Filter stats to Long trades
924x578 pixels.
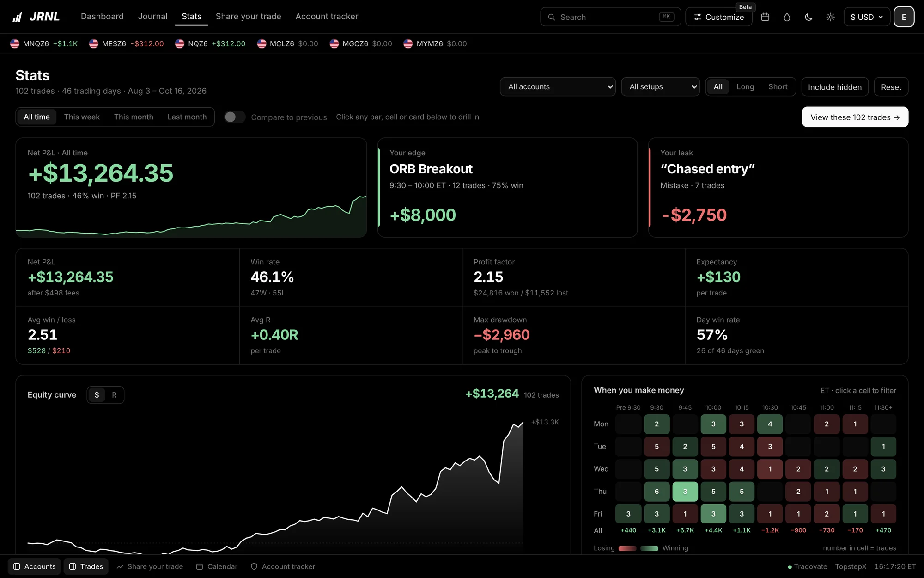tap(745, 87)
